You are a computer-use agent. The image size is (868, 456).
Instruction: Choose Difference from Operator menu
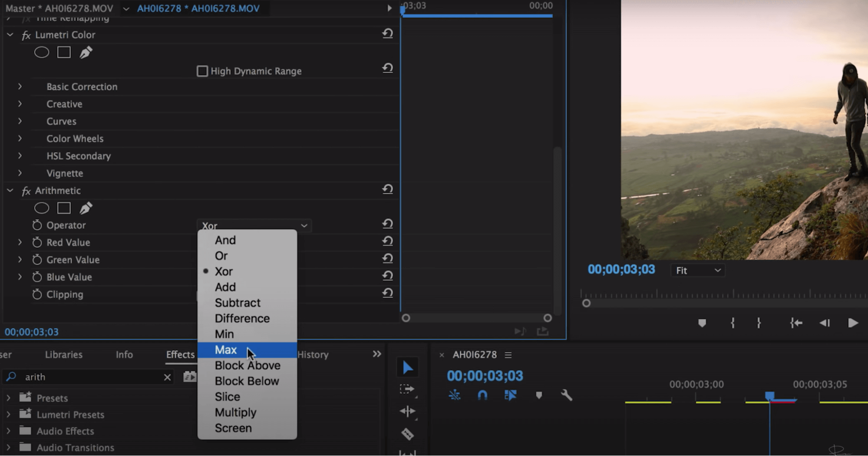[x=247, y=318]
